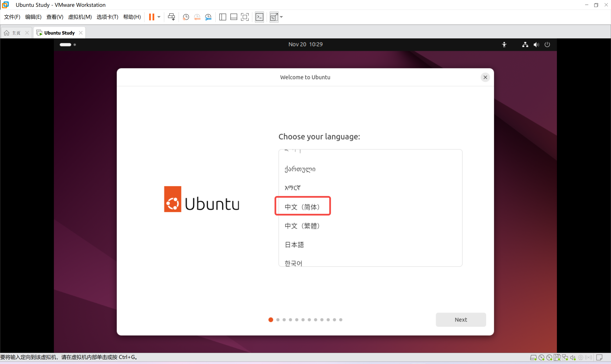Select 中文（简体）language

point(302,207)
